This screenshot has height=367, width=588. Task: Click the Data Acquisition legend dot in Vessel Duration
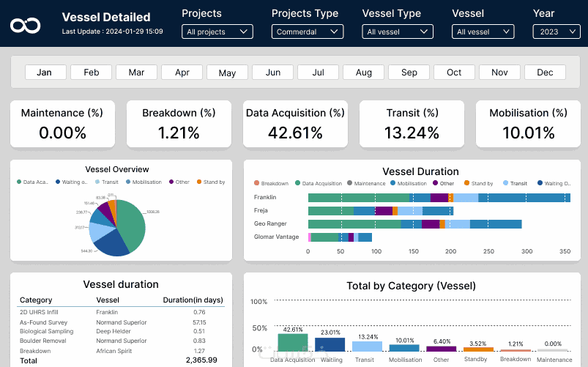coord(298,183)
